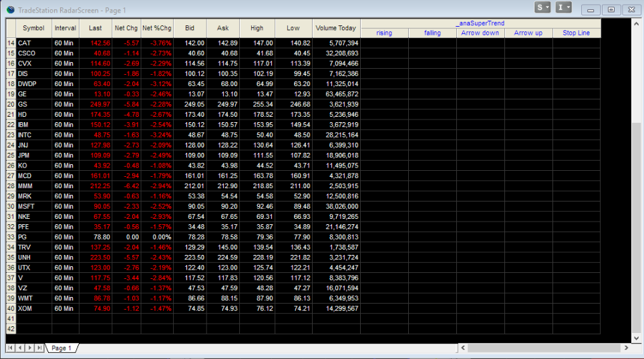
Task: Select the DWDP symbol cell
Action: pos(33,84)
